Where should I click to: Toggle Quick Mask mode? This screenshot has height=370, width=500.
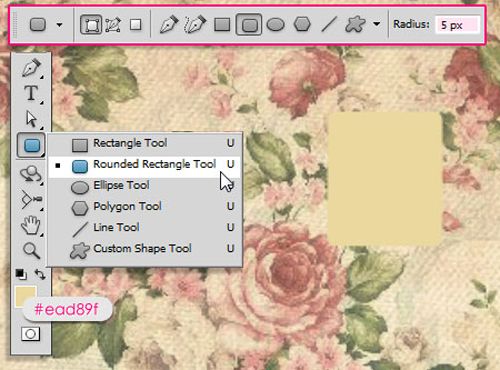(30, 334)
